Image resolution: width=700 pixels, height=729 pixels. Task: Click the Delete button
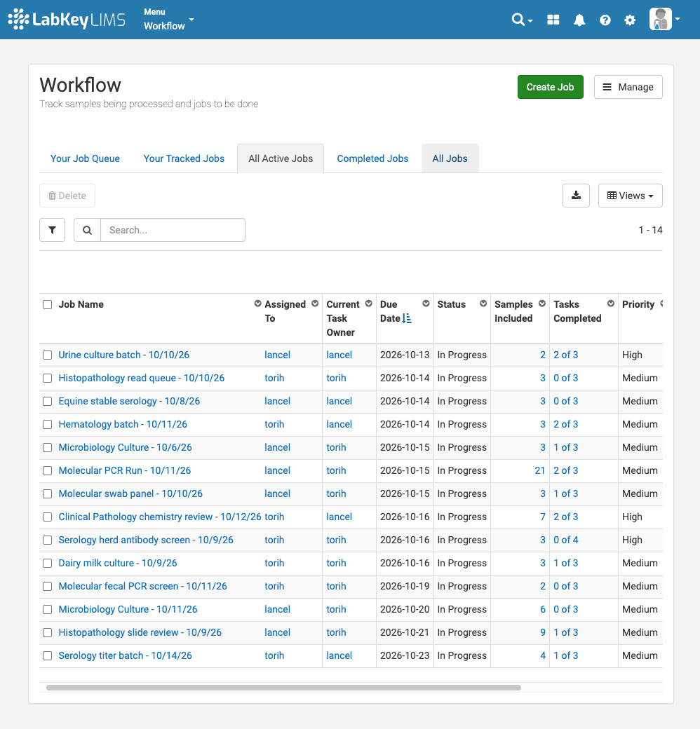click(x=67, y=196)
